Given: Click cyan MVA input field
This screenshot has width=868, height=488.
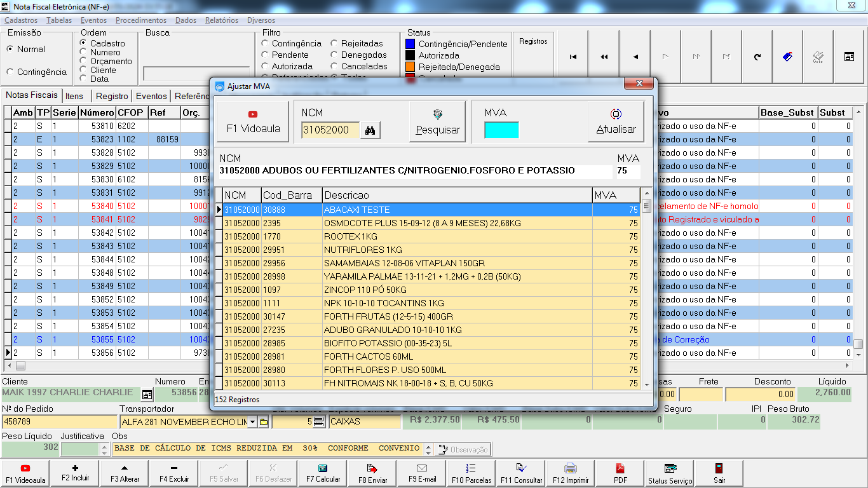Looking at the screenshot, I should (501, 130).
